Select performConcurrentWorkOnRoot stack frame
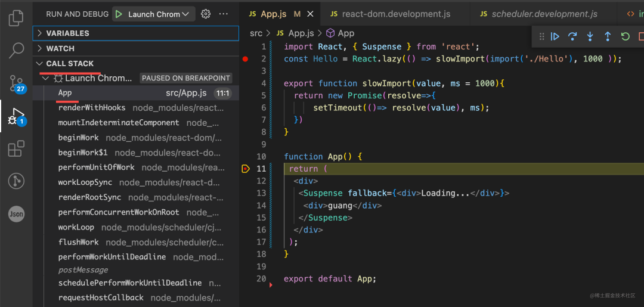Viewport: 644px width, 307px height. point(136,212)
